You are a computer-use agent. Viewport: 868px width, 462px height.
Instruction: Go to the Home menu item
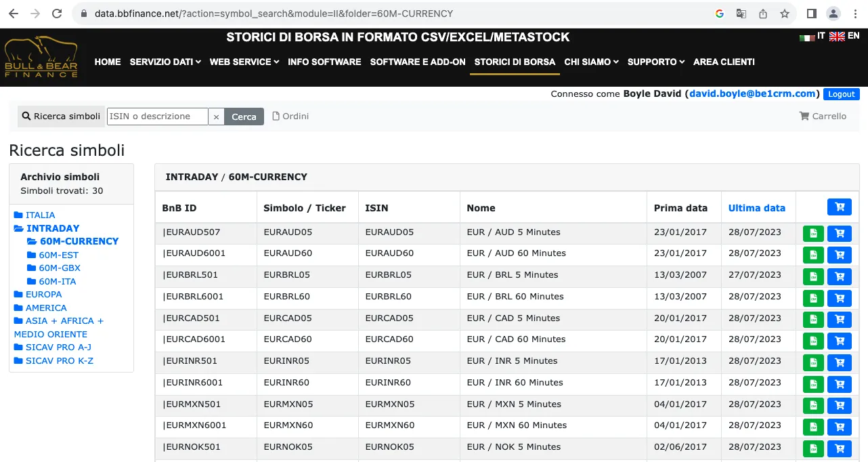click(108, 62)
